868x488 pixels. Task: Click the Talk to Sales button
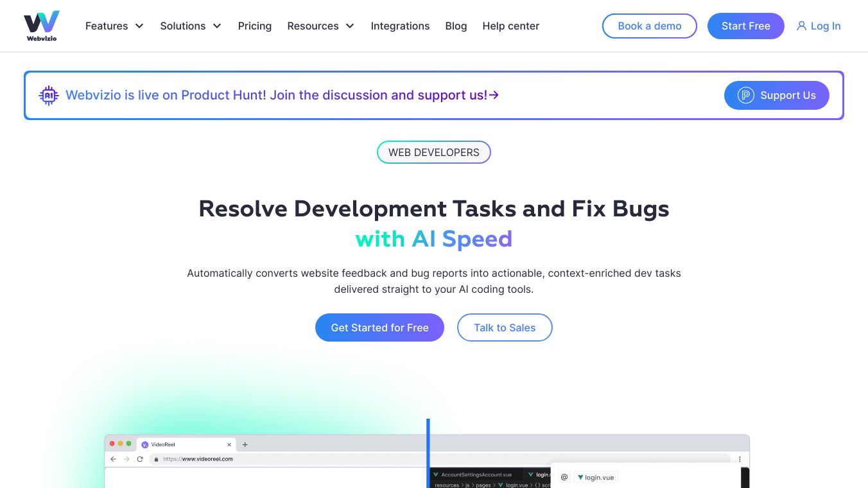point(505,327)
